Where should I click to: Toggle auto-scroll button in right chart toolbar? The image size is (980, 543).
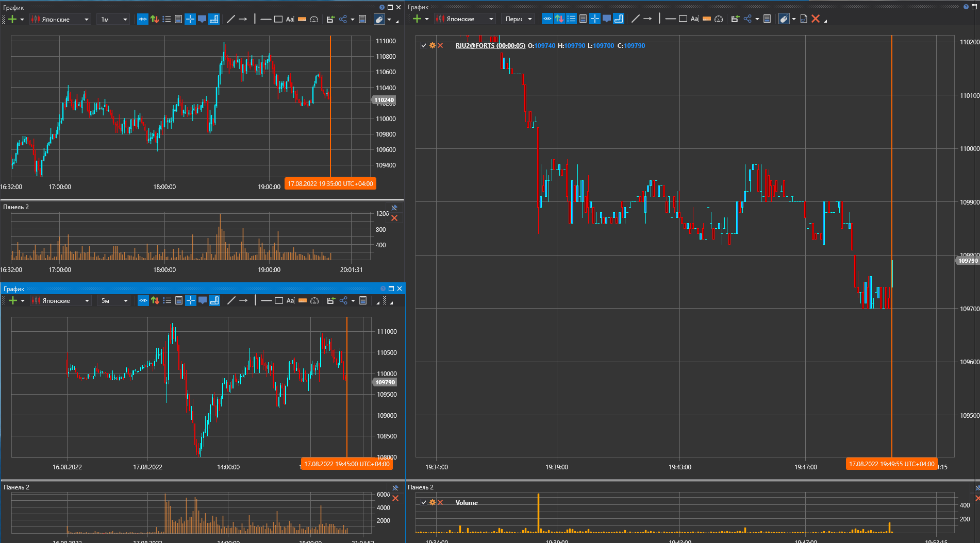tap(547, 19)
